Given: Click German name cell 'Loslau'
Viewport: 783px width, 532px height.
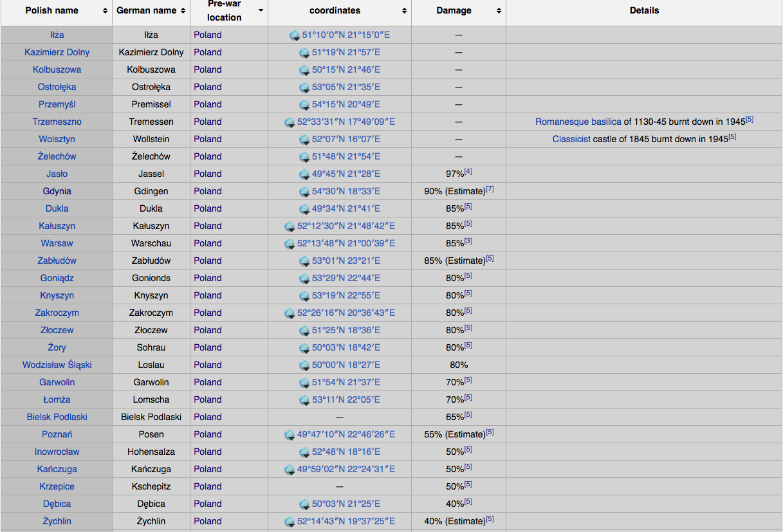Looking at the screenshot, I should 151,365.
